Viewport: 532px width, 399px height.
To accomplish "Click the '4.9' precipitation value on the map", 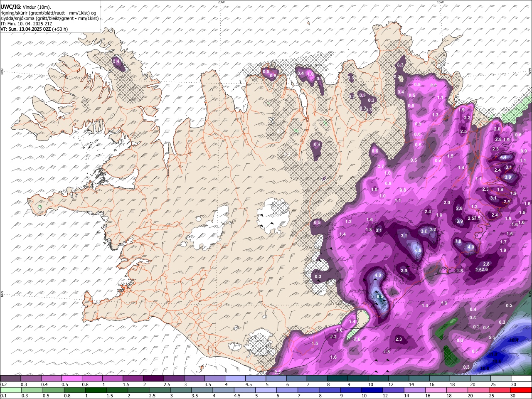I will (x=418, y=250).
